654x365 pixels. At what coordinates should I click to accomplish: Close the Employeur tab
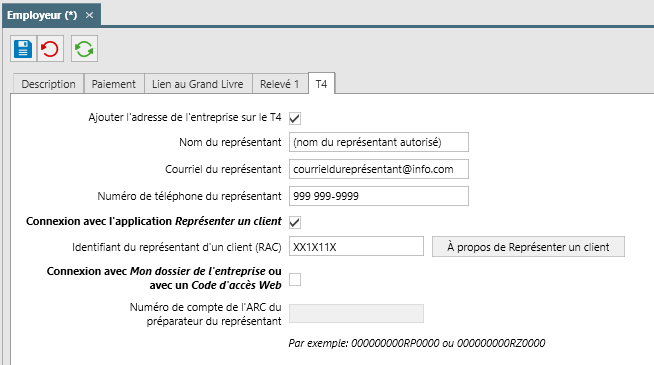pos(89,15)
